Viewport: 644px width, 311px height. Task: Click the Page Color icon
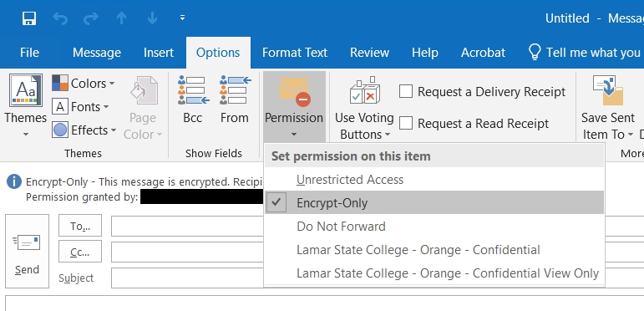[x=145, y=90]
